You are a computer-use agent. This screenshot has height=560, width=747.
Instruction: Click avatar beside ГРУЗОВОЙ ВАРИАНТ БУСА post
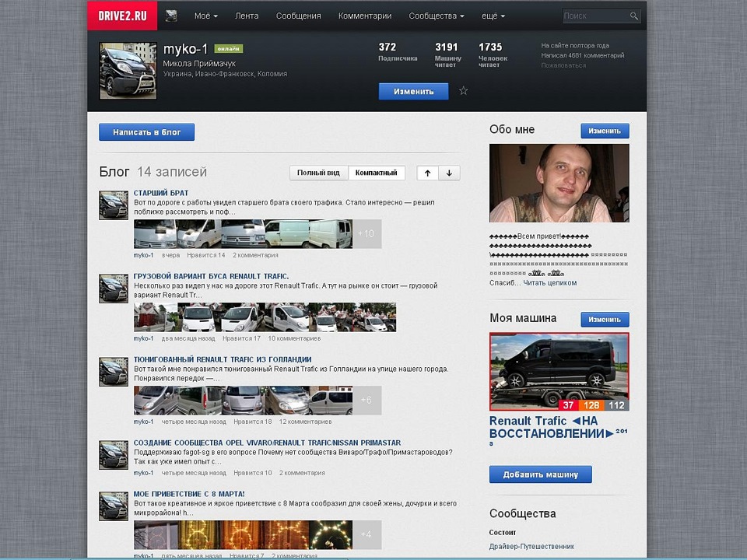point(114,289)
